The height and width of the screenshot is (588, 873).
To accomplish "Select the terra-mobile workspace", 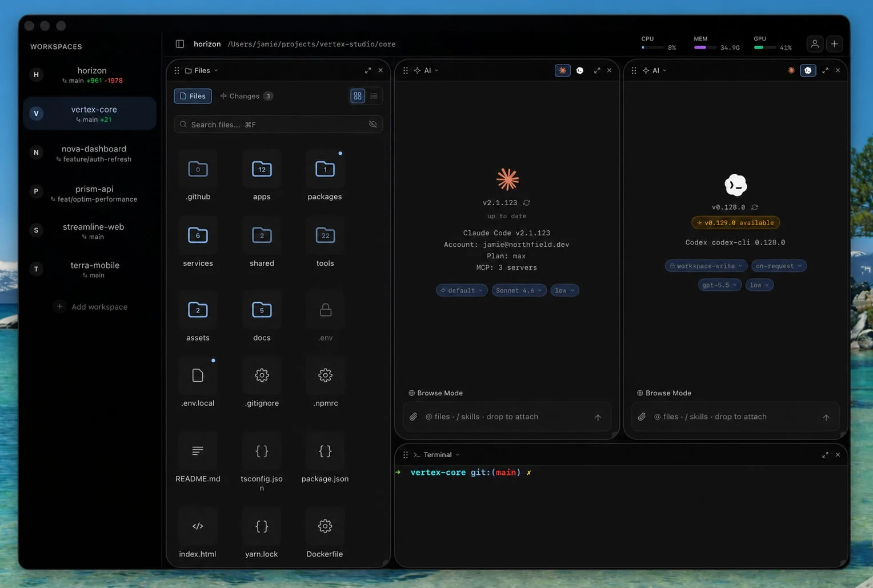I will (90, 269).
